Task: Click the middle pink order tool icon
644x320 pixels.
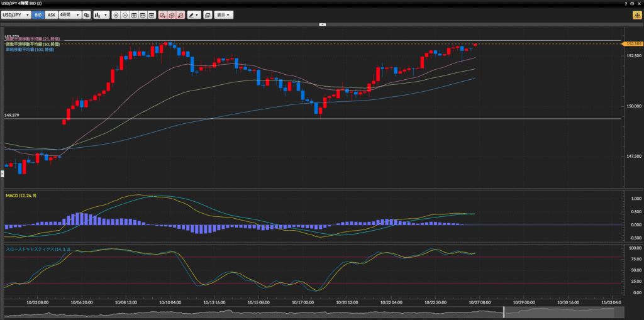Action: (171, 14)
